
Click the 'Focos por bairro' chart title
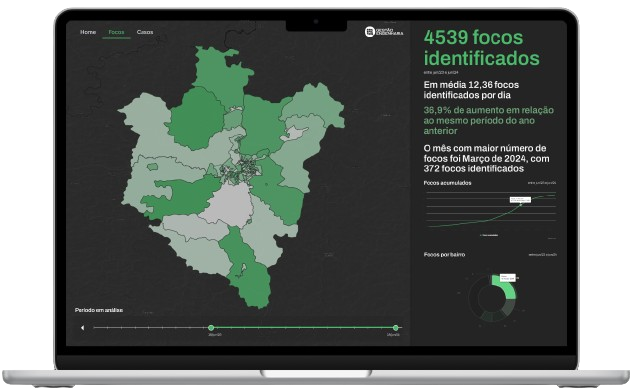[444, 254]
